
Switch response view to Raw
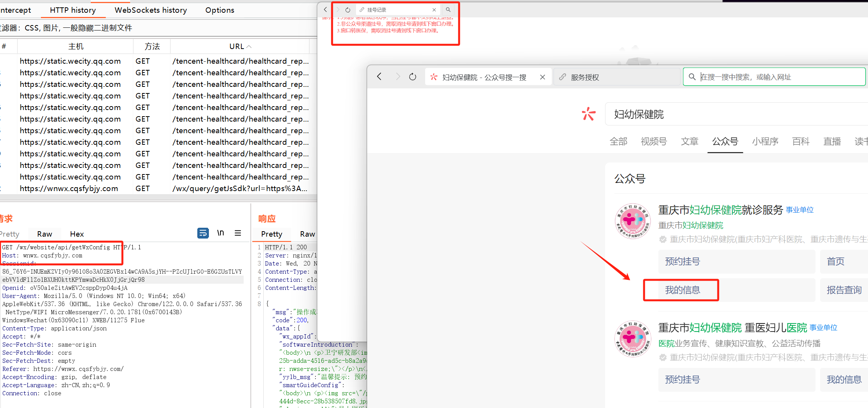coord(307,234)
